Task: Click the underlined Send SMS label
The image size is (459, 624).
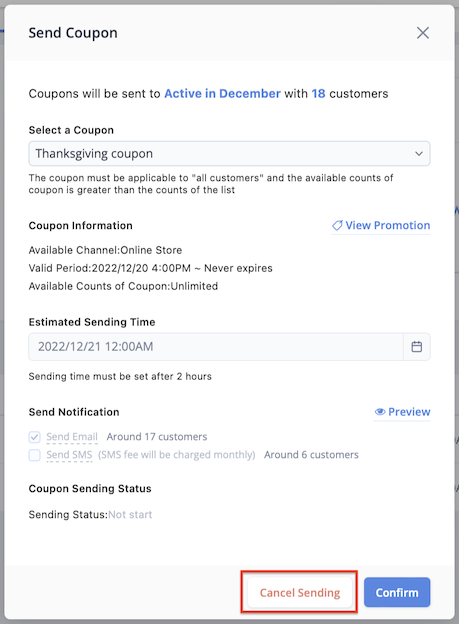Action: click(69, 455)
